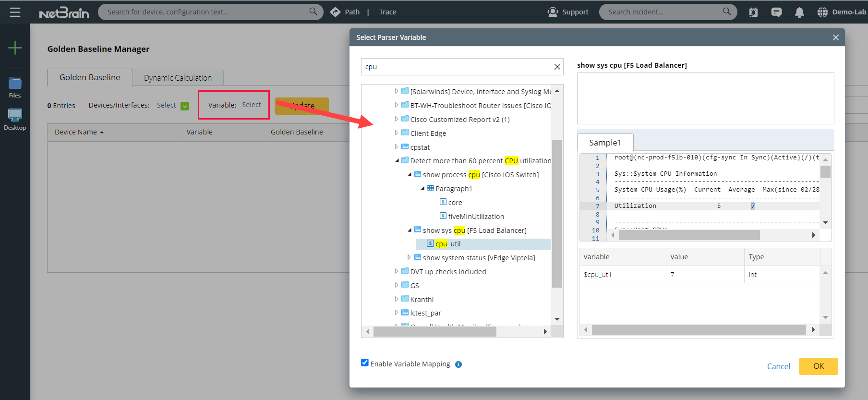Select the fiveMinUtilization variable node
This screenshot has width=868, height=400.
click(472, 217)
